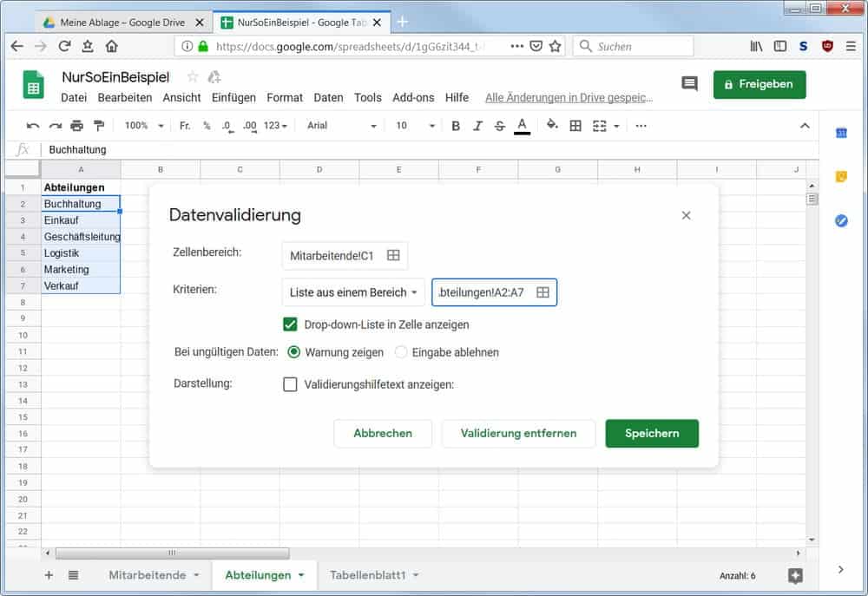Expand the Liste aus einem Bereich dropdown
The image size is (868, 596).
pyautogui.click(x=353, y=292)
